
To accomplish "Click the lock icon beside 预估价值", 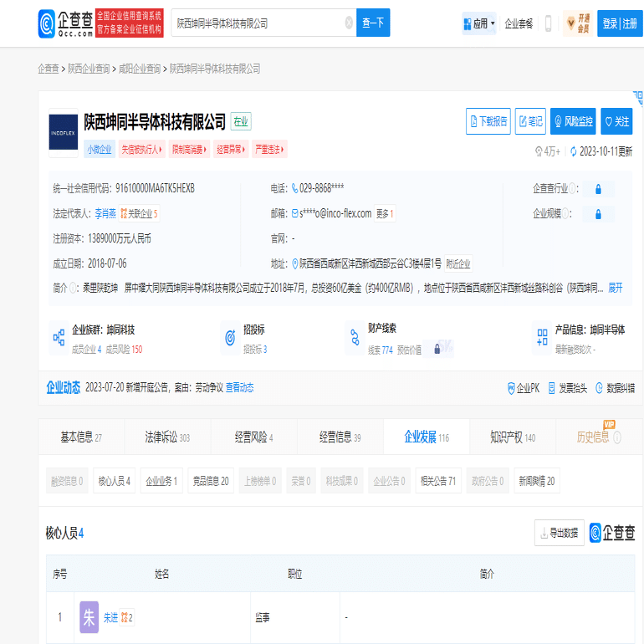I will [437, 349].
